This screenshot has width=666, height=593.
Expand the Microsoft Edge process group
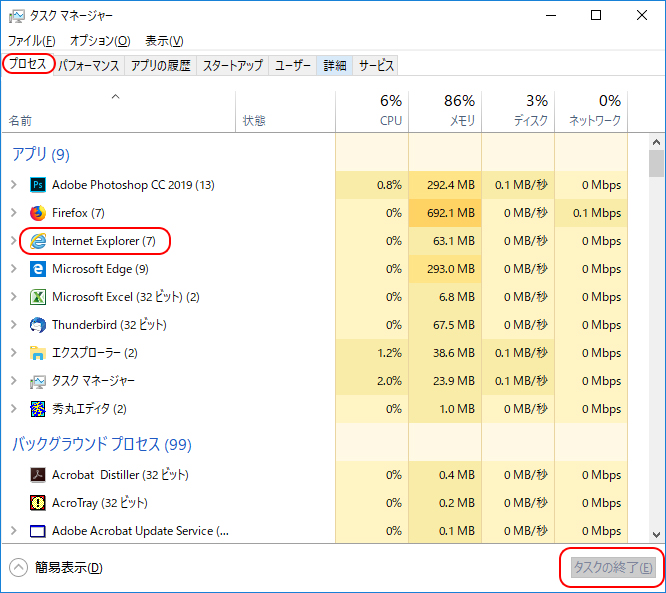point(13,269)
